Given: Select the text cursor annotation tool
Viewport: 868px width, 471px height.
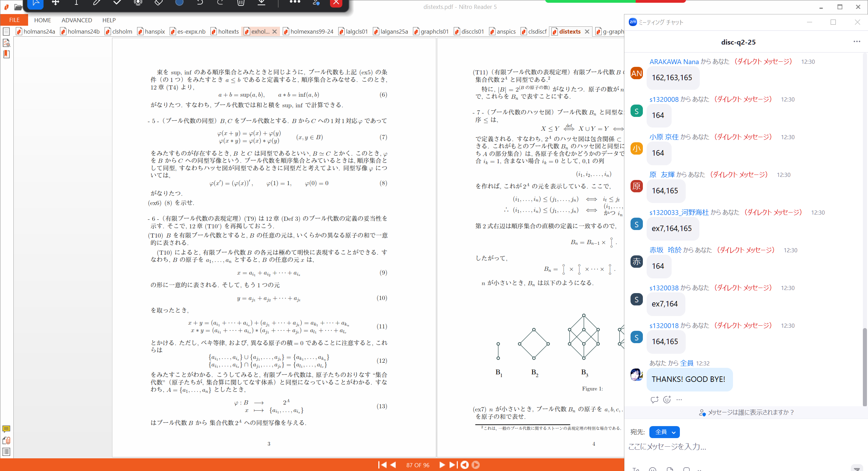Looking at the screenshot, I should pos(76,3).
